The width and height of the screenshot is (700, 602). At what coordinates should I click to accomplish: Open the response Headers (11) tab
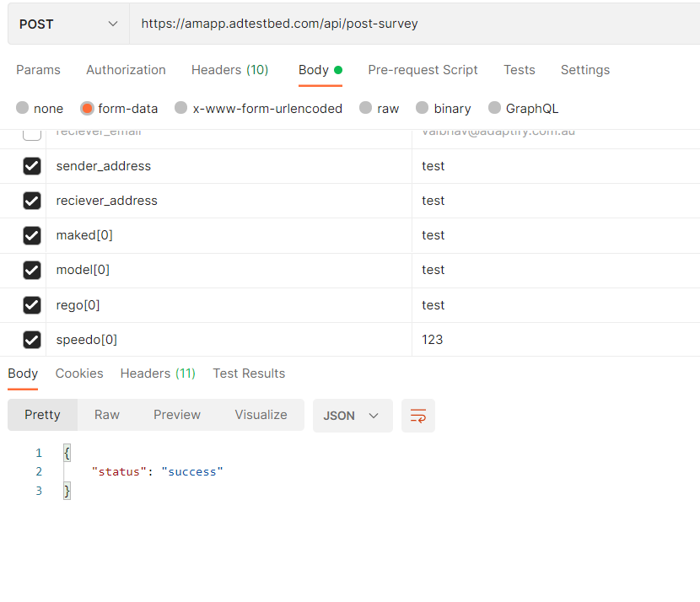158,374
